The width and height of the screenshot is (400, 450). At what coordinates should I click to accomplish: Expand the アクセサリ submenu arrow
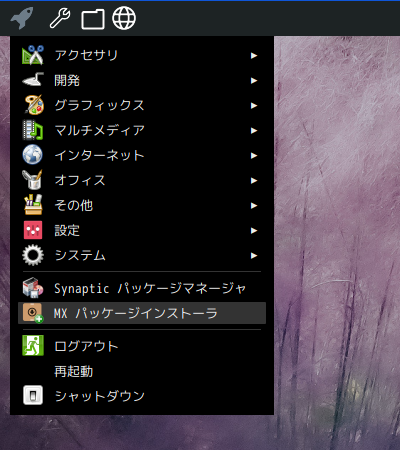pos(254,55)
